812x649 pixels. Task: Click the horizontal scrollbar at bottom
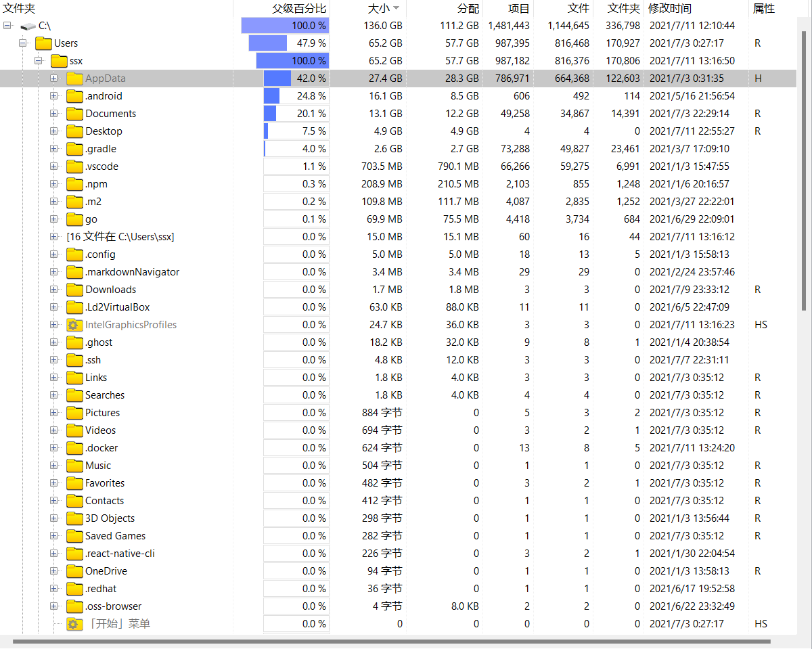391,641
